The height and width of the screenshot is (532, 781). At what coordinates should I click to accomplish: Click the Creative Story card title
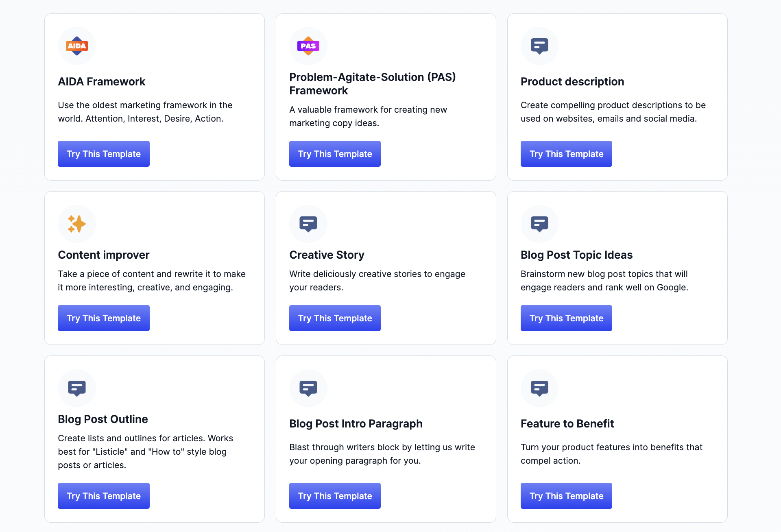(x=327, y=255)
